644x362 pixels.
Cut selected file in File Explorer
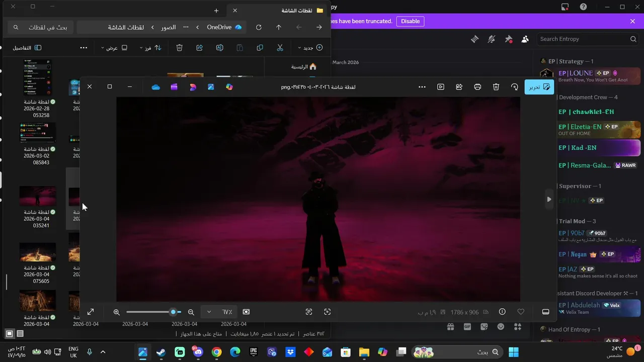tap(280, 48)
